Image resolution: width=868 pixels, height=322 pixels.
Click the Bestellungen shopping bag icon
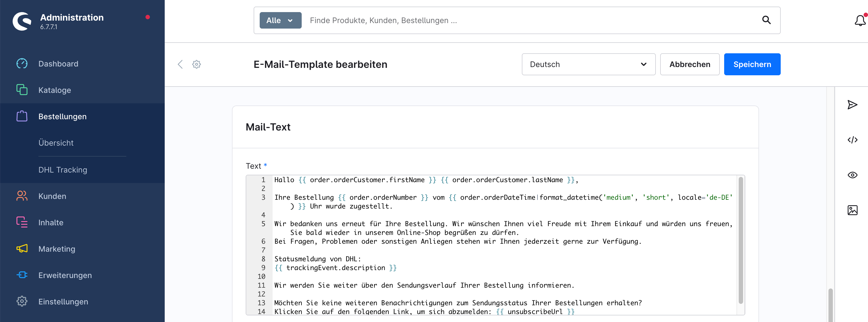[x=22, y=116]
